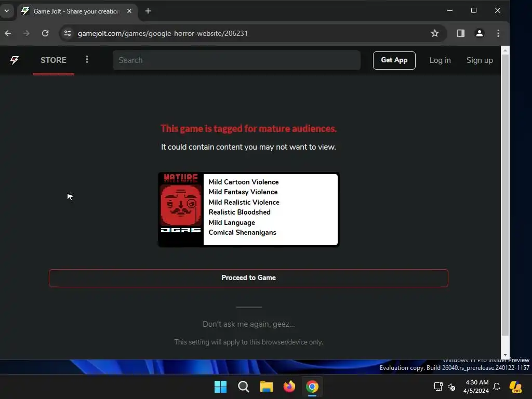Viewport: 532px width, 399px height.
Task: Click the Proceed to Game button
Action: click(248, 278)
